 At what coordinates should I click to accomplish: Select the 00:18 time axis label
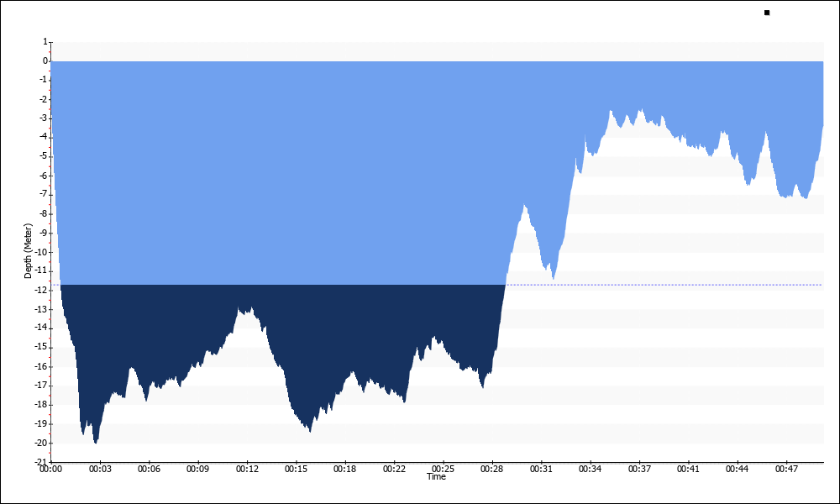(x=345, y=469)
